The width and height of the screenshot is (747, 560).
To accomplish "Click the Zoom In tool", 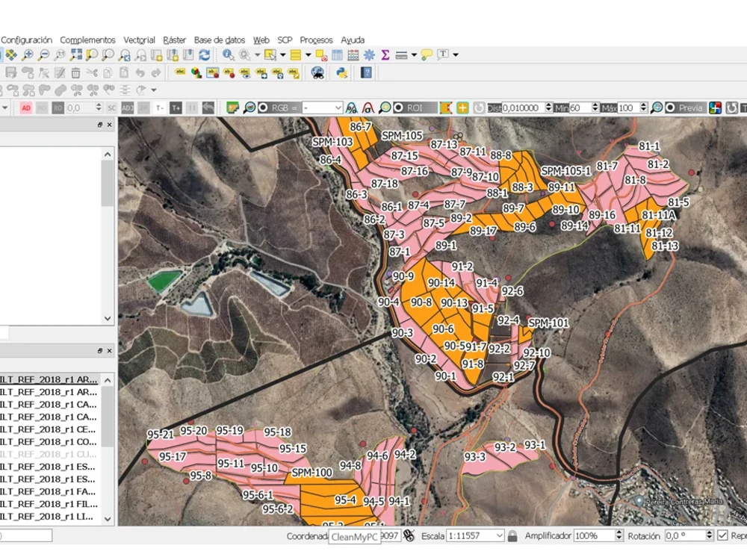I will click(x=28, y=55).
